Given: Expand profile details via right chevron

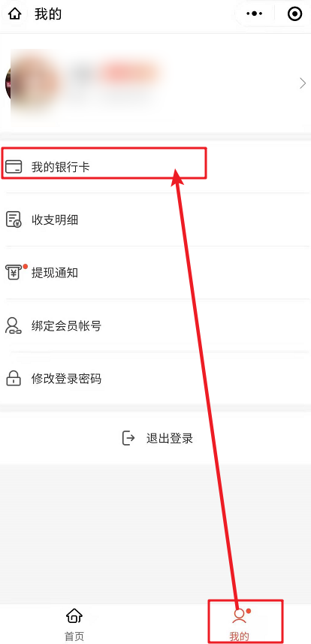Looking at the screenshot, I should pos(303,83).
